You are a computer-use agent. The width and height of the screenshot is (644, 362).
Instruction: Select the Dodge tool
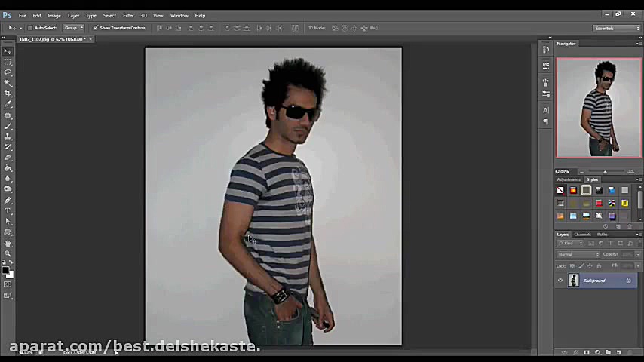point(8,189)
